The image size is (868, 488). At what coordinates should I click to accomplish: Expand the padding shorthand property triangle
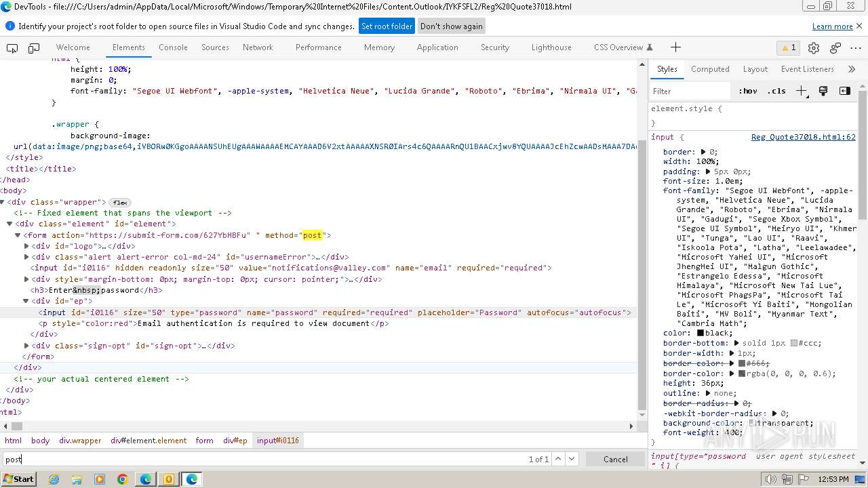pyautogui.click(x=708, y=171)
